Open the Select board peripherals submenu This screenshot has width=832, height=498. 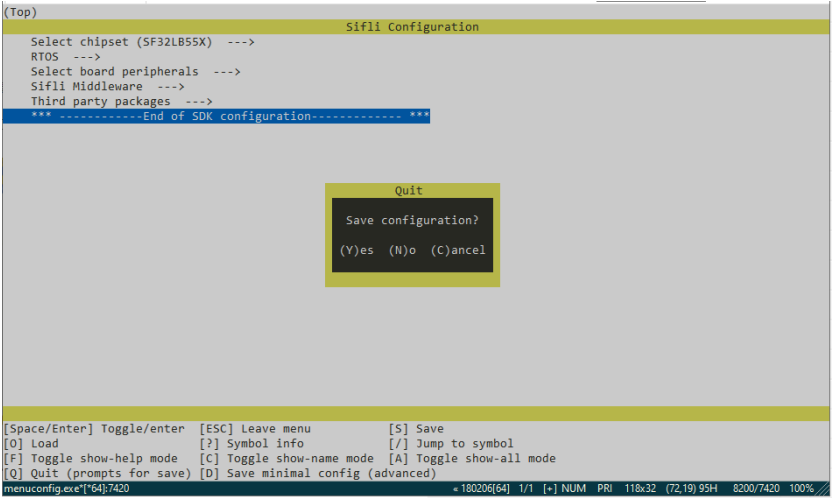pos(135,72)
